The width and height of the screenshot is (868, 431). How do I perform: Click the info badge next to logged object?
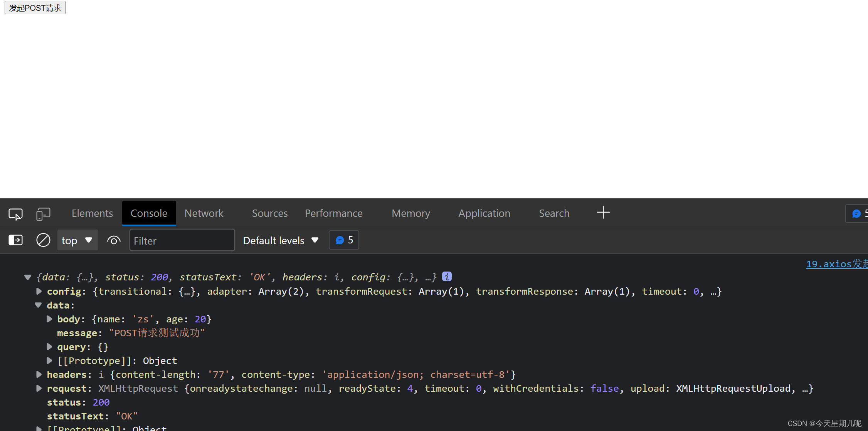tap(447, 277)
